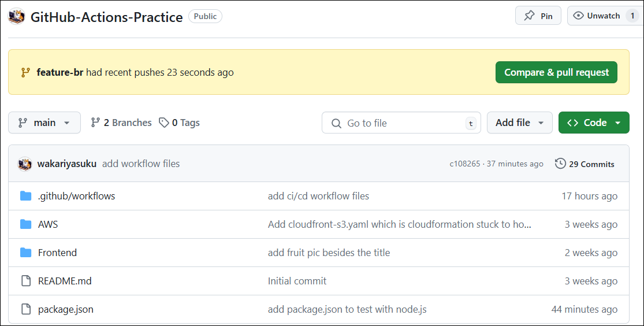Click the README.md file icon
644x326 pixels.
tap(25, 281)
